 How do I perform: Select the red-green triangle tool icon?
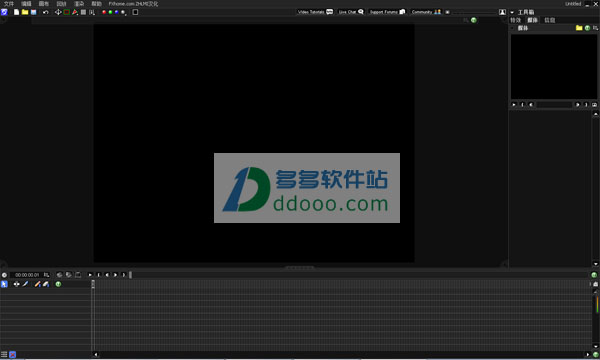coord(75,12)
